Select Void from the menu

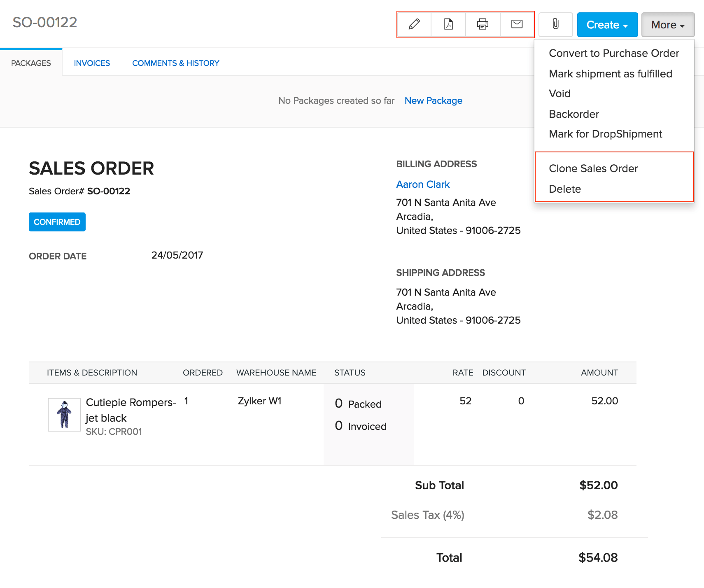coord(559,93)
